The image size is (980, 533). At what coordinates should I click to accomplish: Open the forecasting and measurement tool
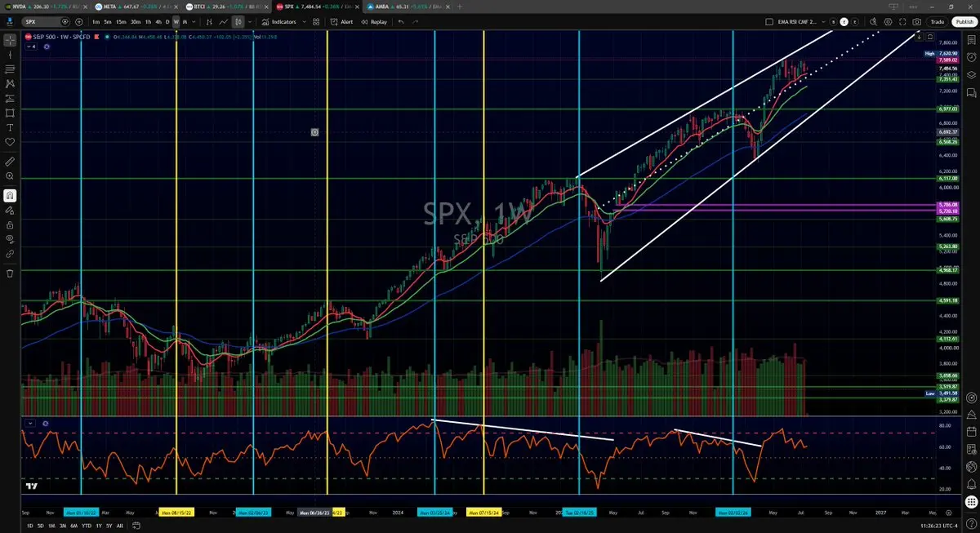(x=10, y=98)
